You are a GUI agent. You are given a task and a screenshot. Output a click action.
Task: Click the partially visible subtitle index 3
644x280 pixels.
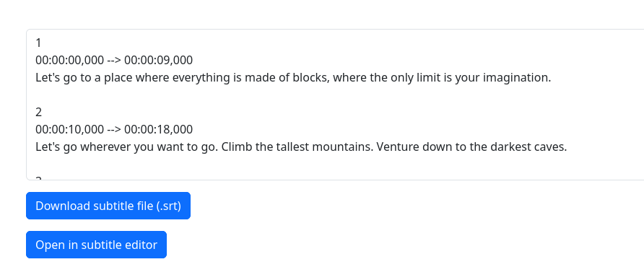coord(38,178)
